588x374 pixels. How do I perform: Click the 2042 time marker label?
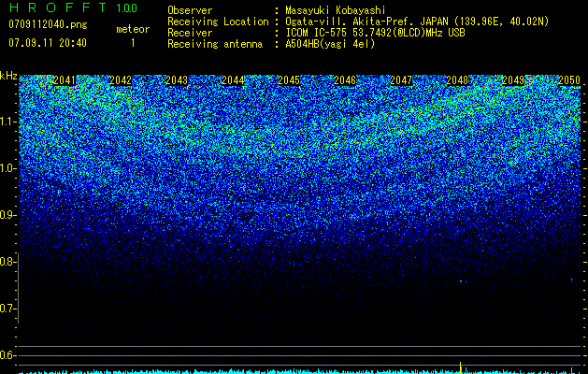click(x=121, y=80)
